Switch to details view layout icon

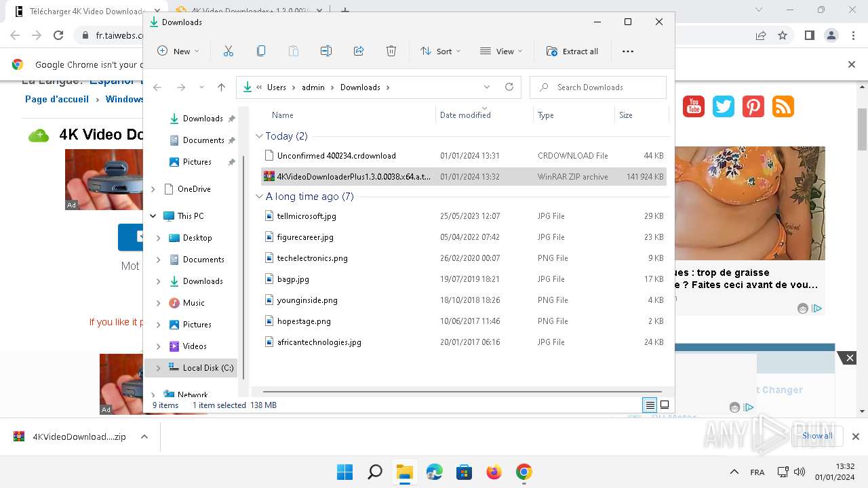(650, 405)
